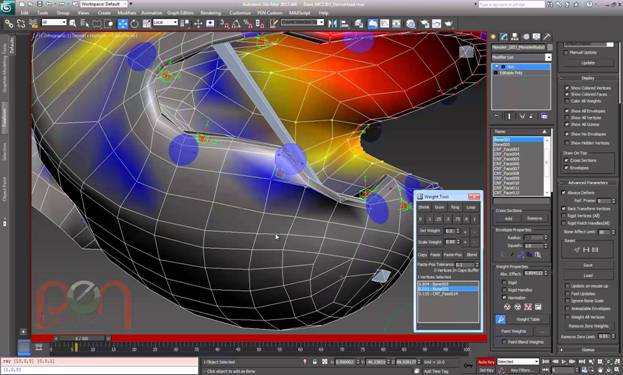Open the named selection sets dropdown
Viewport: 623px width, 375px height.
[x=302, y=23]
